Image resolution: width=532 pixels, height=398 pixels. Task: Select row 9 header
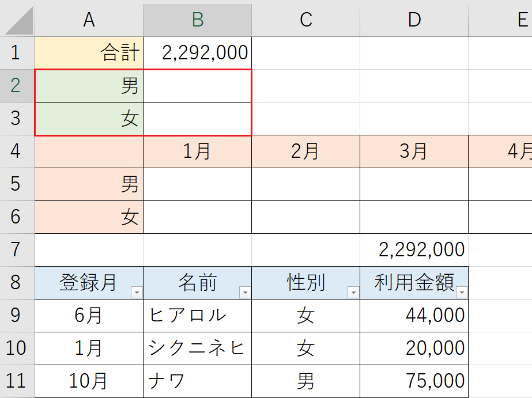tap(17, 316)
